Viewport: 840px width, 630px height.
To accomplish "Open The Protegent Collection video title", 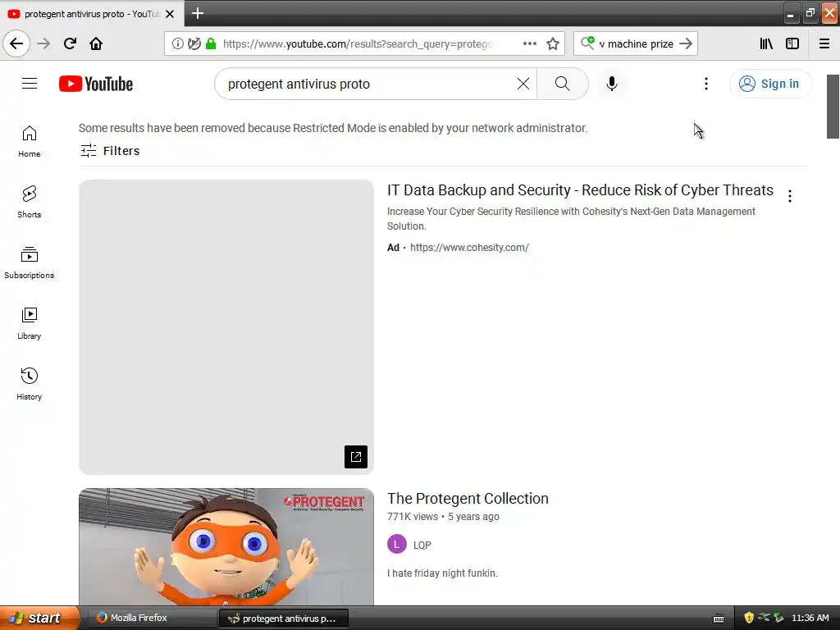I will tap(468, 499).
